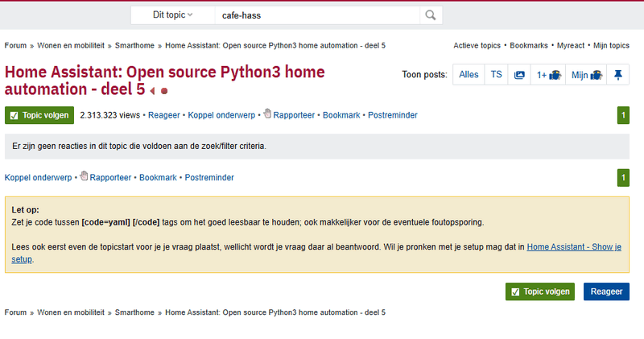The height and width of the screenshot is (339, 644).
Task: Filter posts with 1+ thumbs up
Action: [548, 75]
